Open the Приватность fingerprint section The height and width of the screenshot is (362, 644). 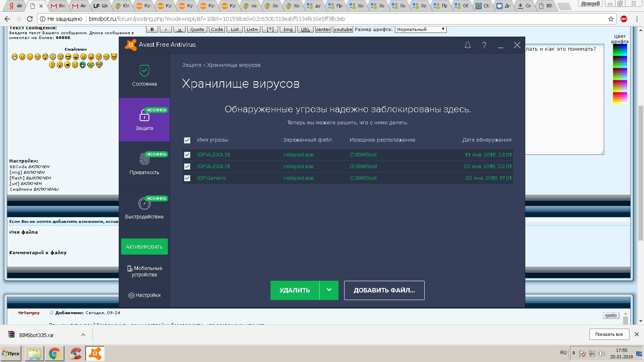(x=144, y=164)
